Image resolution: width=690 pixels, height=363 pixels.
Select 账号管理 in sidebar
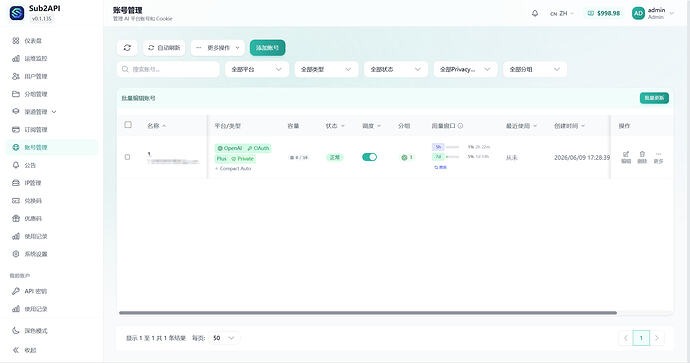[x=52, y=147]
